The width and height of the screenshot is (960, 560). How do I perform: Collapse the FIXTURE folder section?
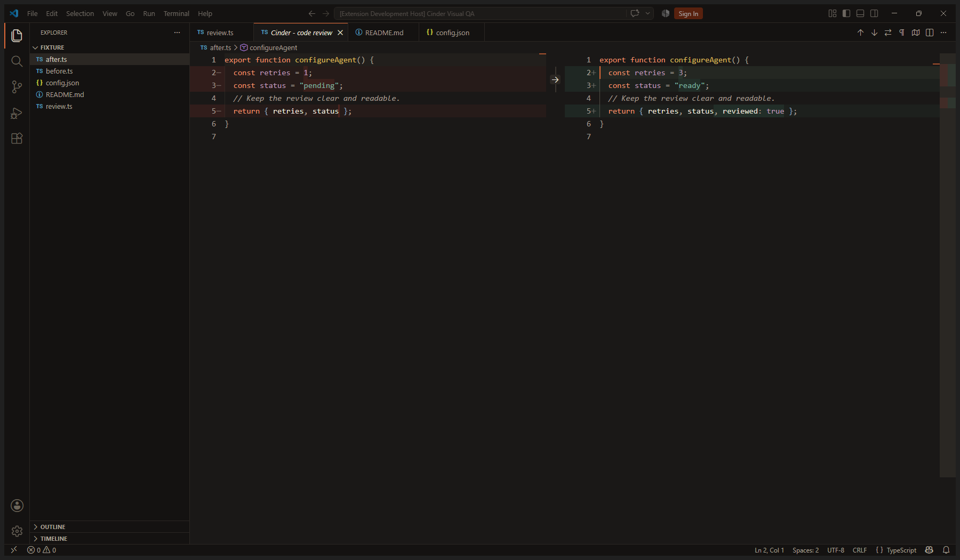109,47
